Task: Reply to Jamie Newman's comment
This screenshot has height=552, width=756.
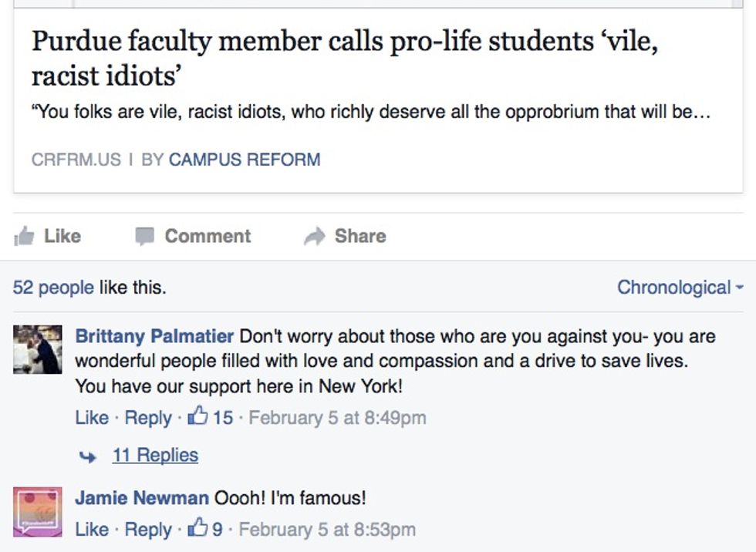Action: pos(148,530)
